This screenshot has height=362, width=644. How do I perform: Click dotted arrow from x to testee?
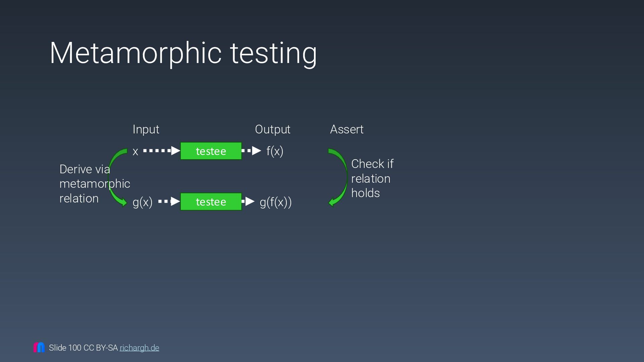161,151
